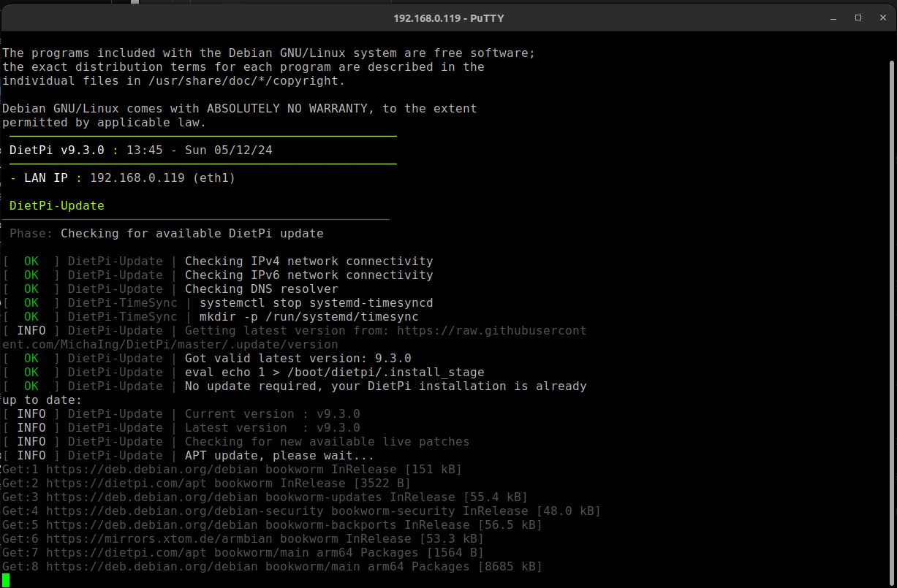Click the raw.githubusercontent URL in INFO line
The image size is (897, 588).
click(x=491, y=331)
